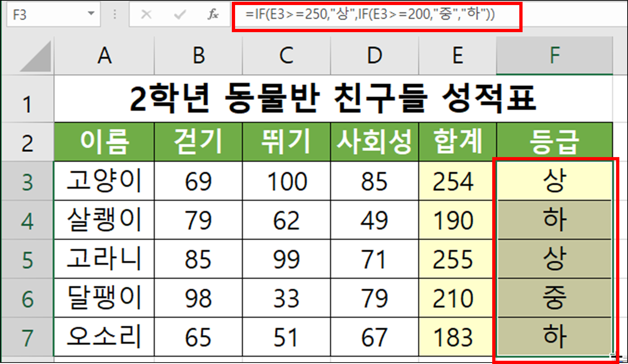Select 살쾡이's grade cell in row 4
628x364 pixels.
[x=555, y=220]
